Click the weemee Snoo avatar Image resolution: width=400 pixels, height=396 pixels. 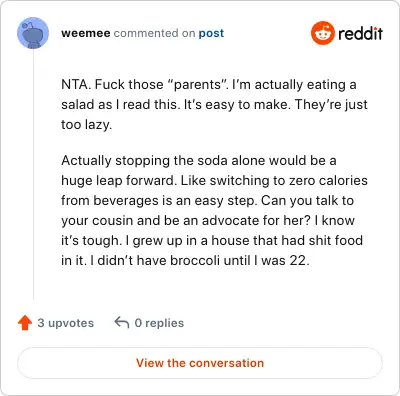pyautogui.click(x=33, y=33)
